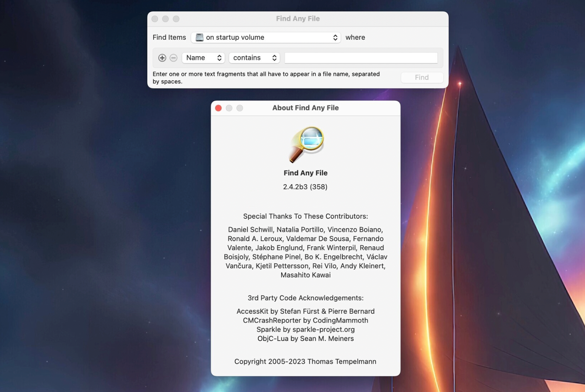This screenshot has width=585, height=392.
Task: Click '3rd Party Code Acknowledgements:' heading
Action: [x=306, y=298]
